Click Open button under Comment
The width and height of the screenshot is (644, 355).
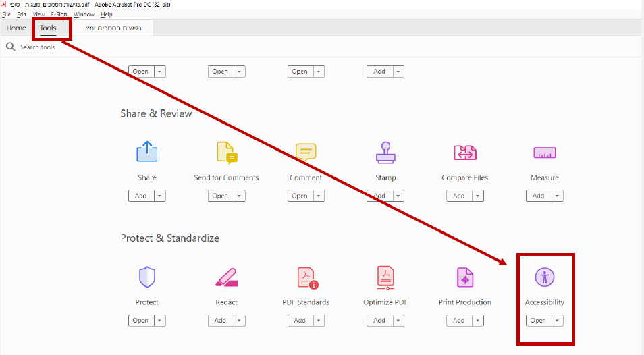300,196
